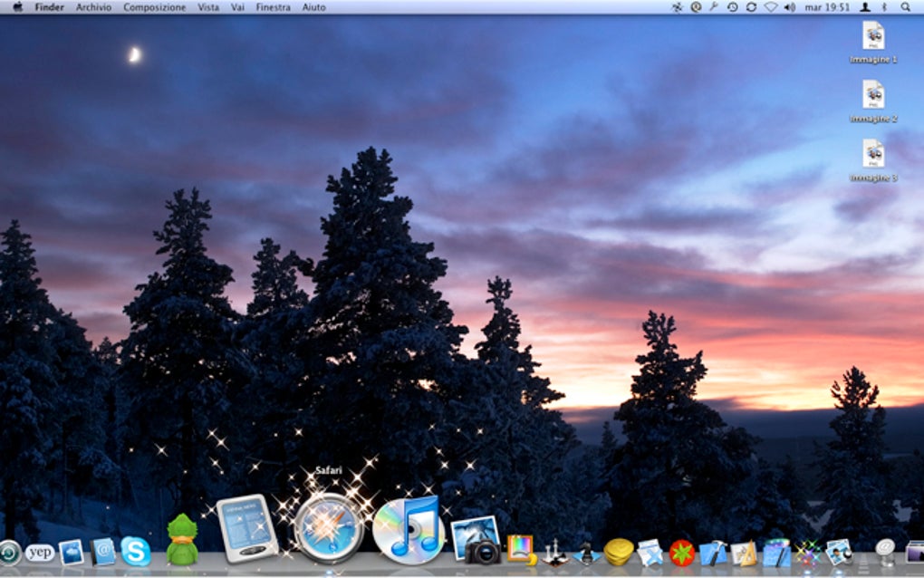Launch Xcode hammer icon in dock
Image resolution: width=924 pixels, height=578 pixels.
(713, 554)
